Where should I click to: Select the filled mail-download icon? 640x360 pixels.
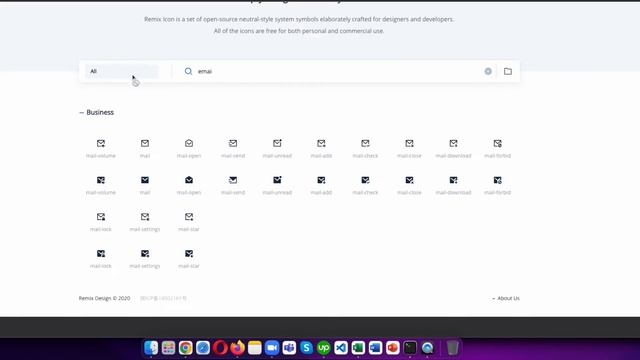point(453,180)
